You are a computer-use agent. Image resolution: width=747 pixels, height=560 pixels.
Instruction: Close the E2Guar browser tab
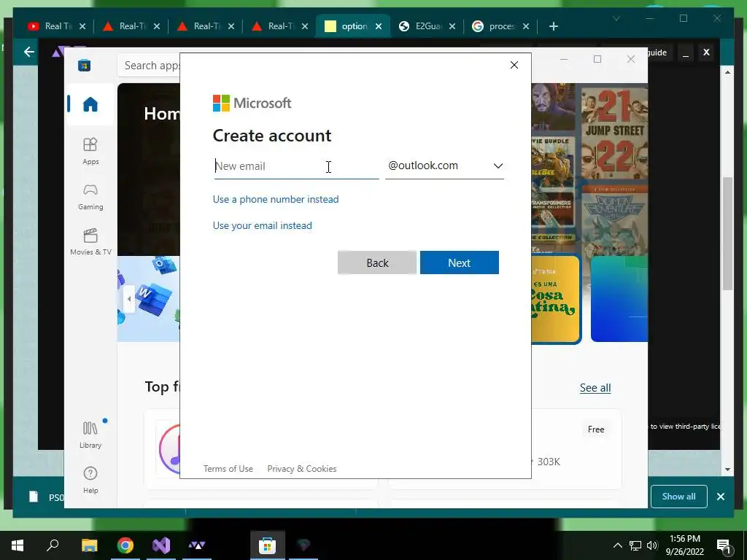coord(452,26)
